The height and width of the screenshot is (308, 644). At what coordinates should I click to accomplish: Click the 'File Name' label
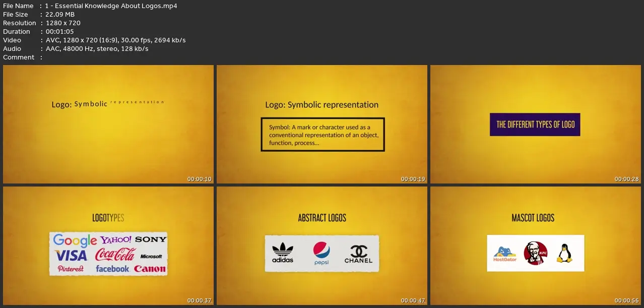pos(18,6)
